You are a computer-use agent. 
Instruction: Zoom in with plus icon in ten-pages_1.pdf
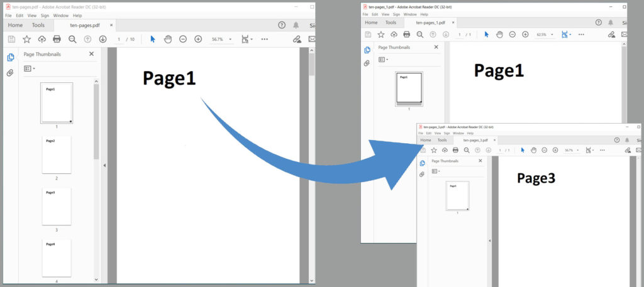click(525, 34)
